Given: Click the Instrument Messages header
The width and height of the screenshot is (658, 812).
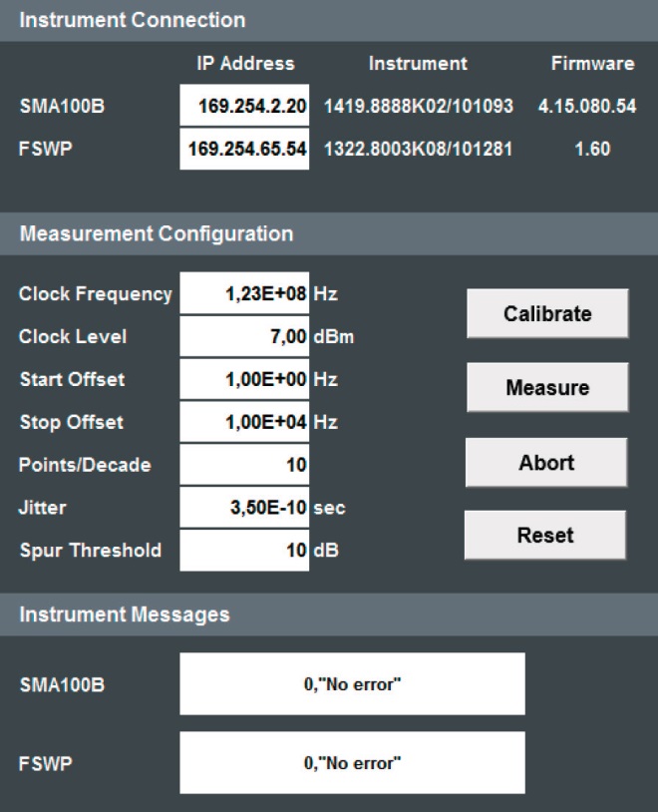Looking at the screenshot, I should click(x=329, y=614).
